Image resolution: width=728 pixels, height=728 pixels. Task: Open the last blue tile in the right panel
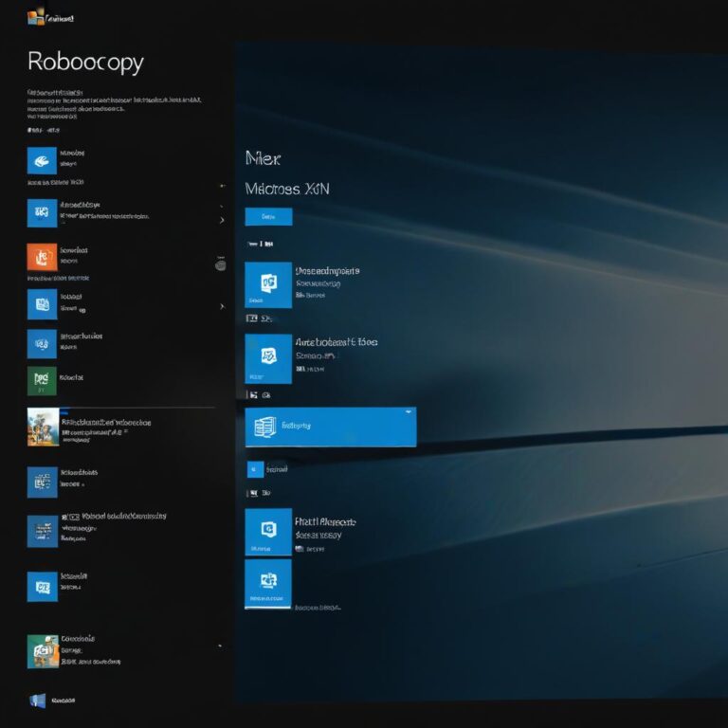[268, 583]
